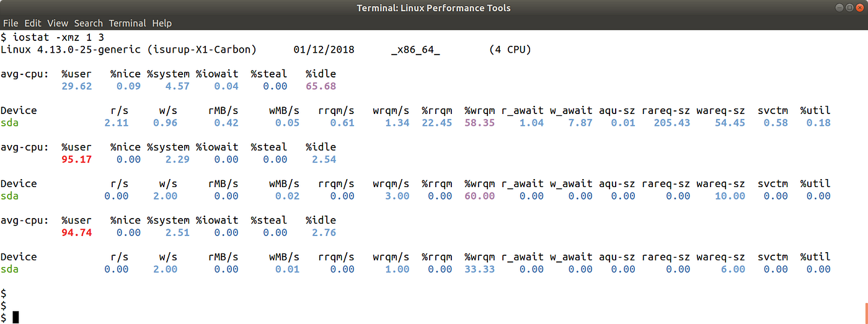Click the iostat -xmz 1 3 command text
The image size is (868, 324).
(x=58, y=37)
